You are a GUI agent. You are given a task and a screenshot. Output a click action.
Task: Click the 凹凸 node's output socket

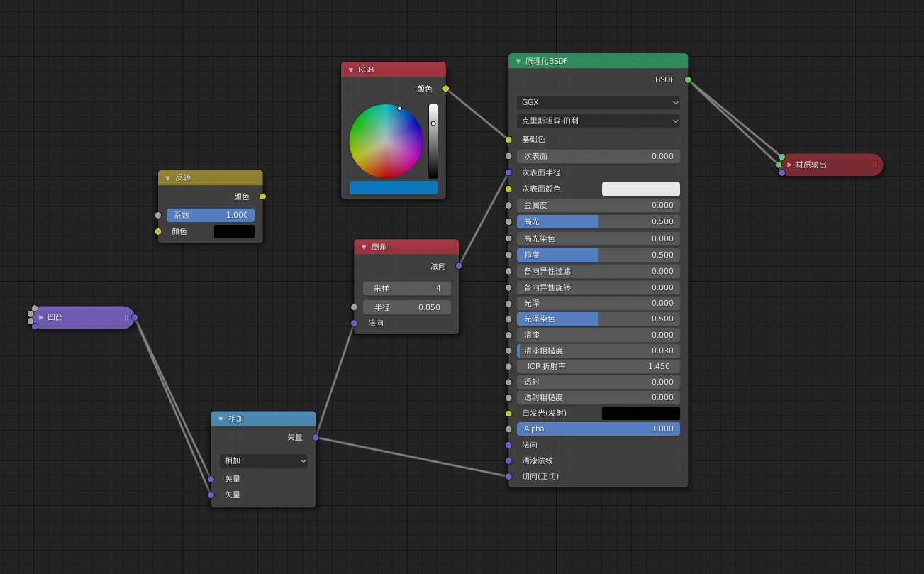tap(135, 318)
